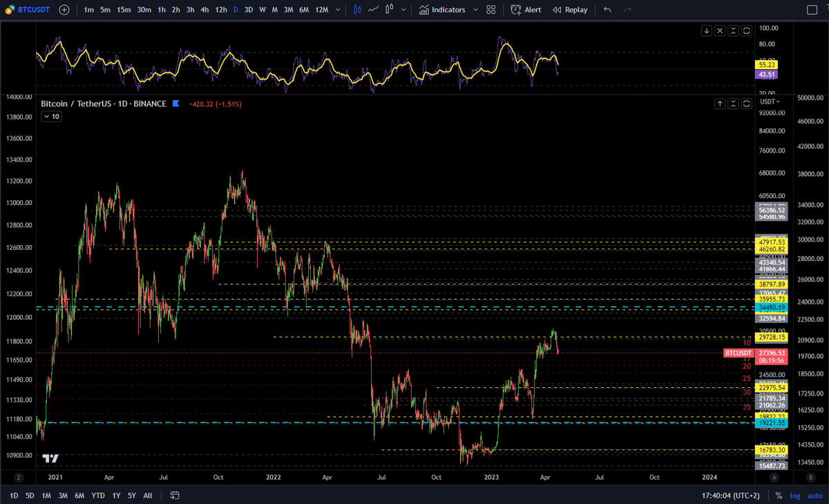Click the price change -420.32 (-1.51%) text

tap(215, 104)
